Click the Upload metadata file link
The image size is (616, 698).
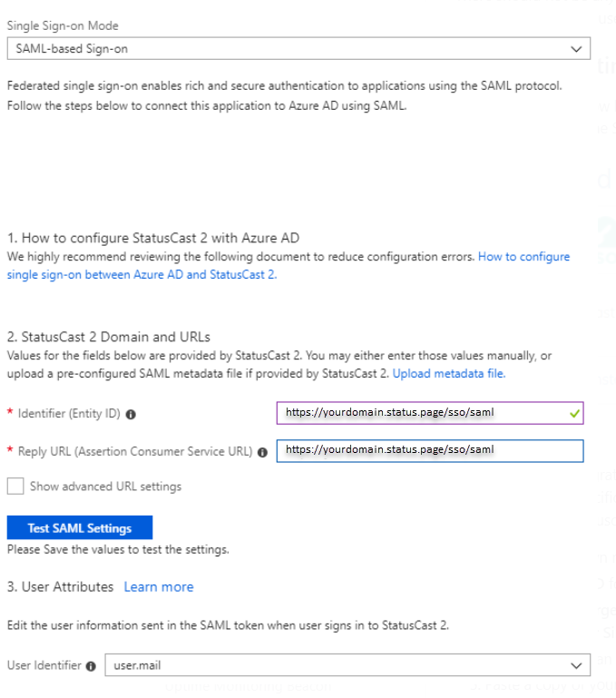[x=449, y=373]
